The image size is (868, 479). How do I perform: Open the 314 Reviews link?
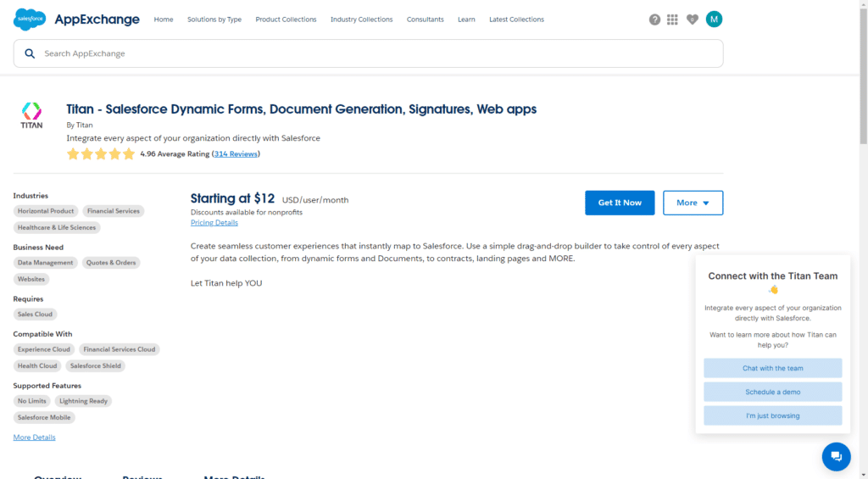(236, 154)
